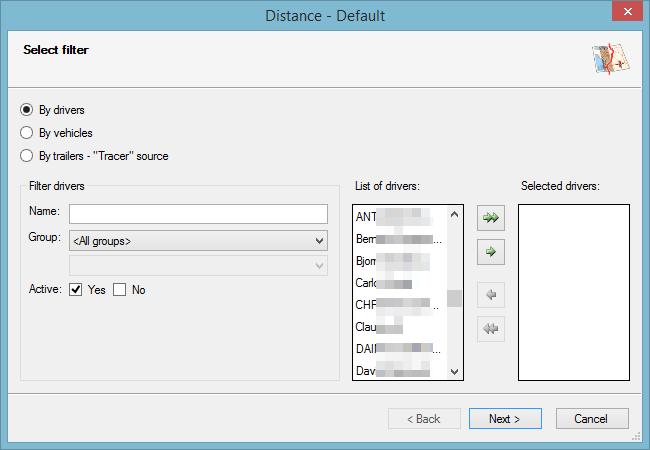Click the add all drivers double-arrow button
Viewport: 650px width, 450px height.
click(x=490, y=217)
